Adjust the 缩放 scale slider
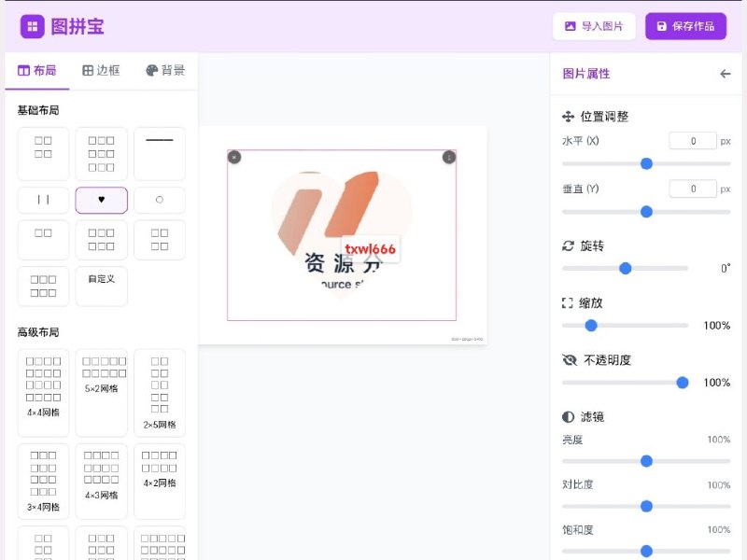 coord(625,326)
